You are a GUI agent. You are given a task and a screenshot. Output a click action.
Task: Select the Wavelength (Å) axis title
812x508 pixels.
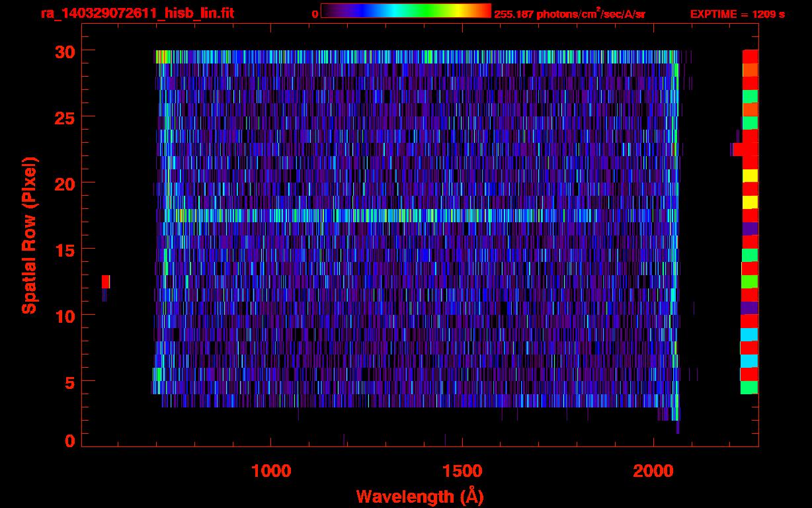(420, 496)
